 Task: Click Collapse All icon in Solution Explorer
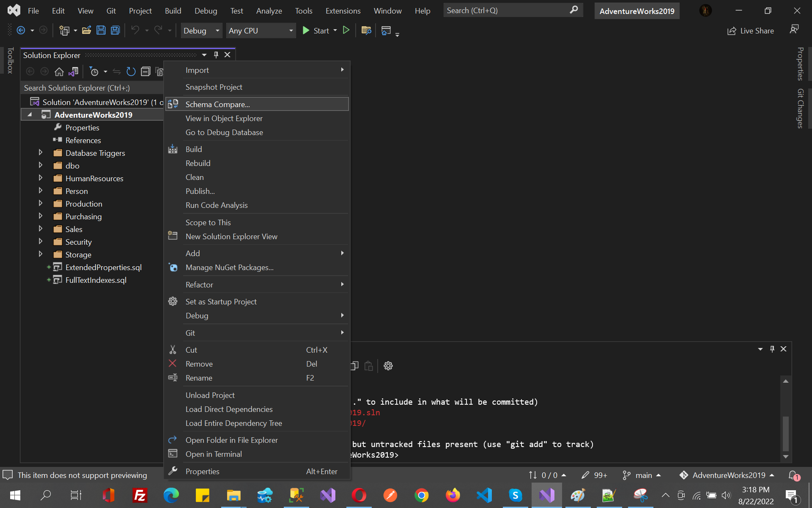coord(145,72)
